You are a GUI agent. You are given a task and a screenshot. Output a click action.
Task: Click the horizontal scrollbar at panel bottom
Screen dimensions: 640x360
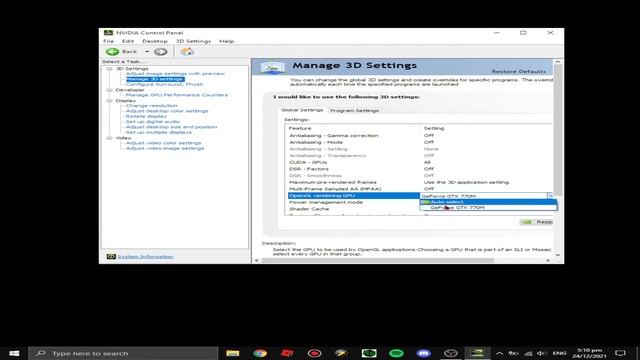tap(378, 260)
